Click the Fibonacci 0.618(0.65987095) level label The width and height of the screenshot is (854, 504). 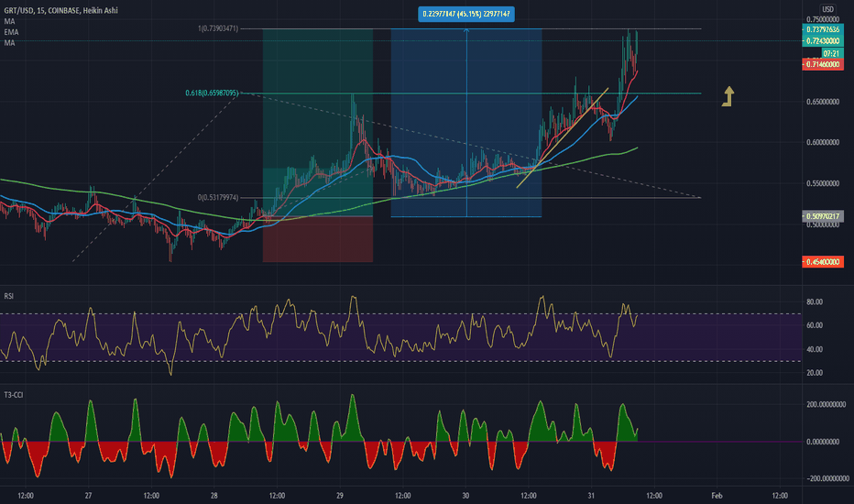pyautogui.click(x=212, y=93)
